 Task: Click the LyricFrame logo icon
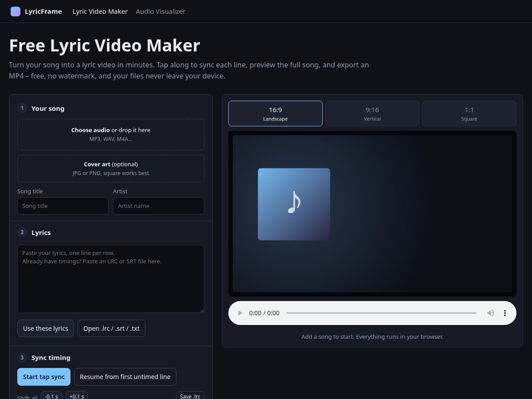pos(16,12)
